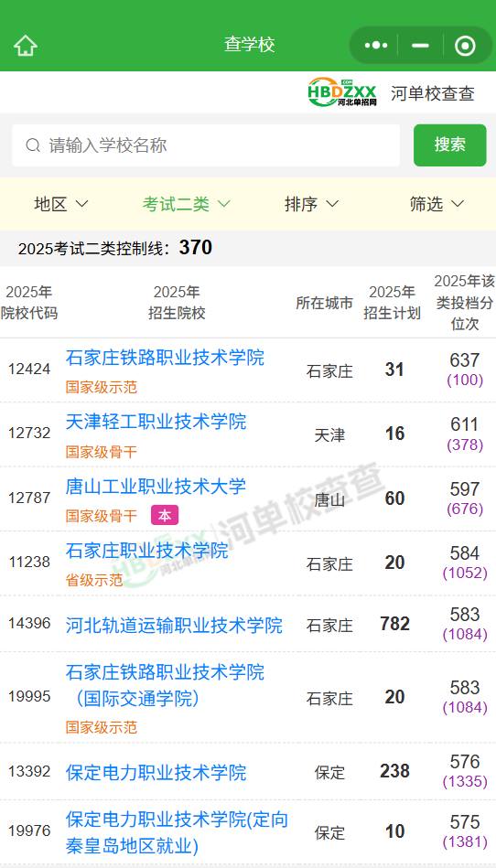Screen dimensions: 496x868
Task: Click enrollment plan value 31
Action: (394, 370)
